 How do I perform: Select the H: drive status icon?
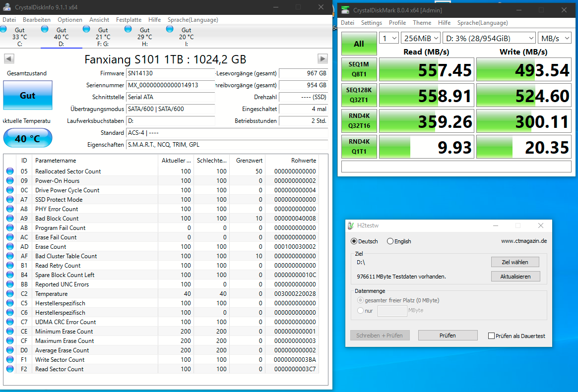pyautogui.click(x=128, y=30)
